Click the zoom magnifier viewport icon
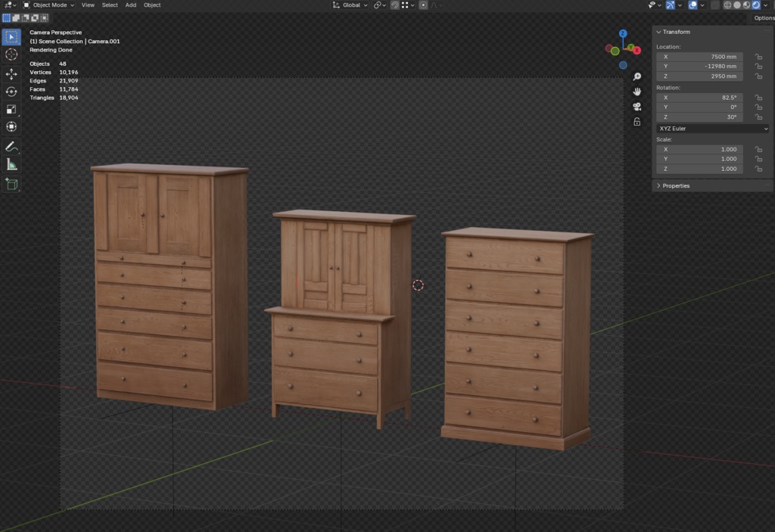This screenshot has width=775, height=532. 637,77
